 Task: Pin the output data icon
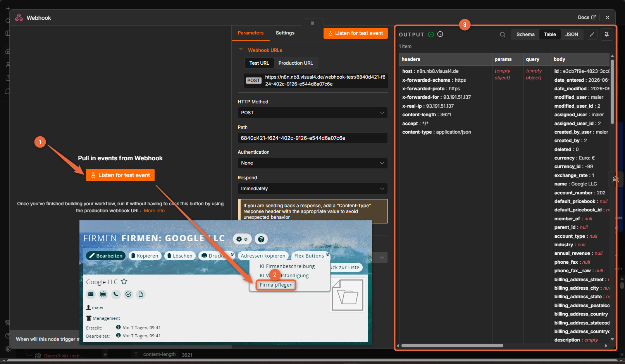[607, 34]
